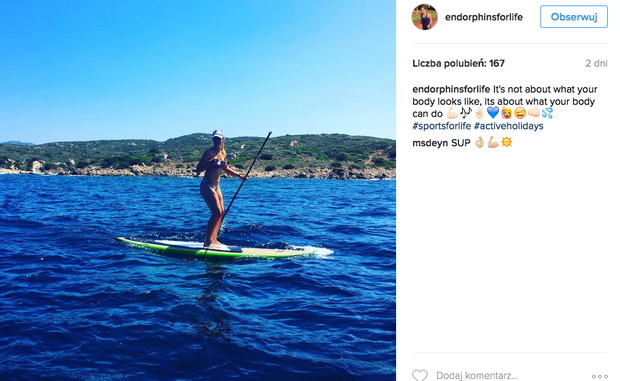Click the music notes emoji in the caption
Screen dimensions: 620x381
(466, 113)
